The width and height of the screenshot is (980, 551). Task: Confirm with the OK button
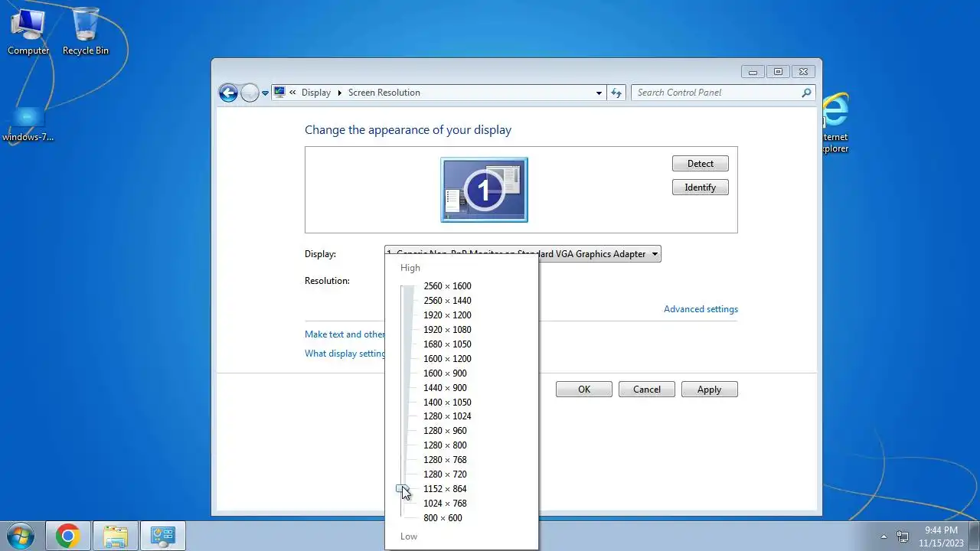[x=584, y=390]
